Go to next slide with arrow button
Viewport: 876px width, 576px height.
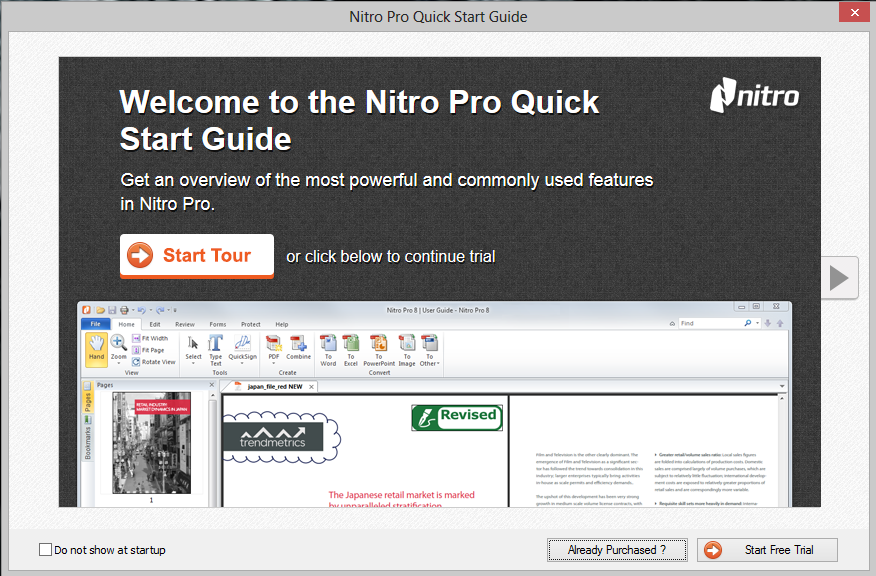point(839,278)
